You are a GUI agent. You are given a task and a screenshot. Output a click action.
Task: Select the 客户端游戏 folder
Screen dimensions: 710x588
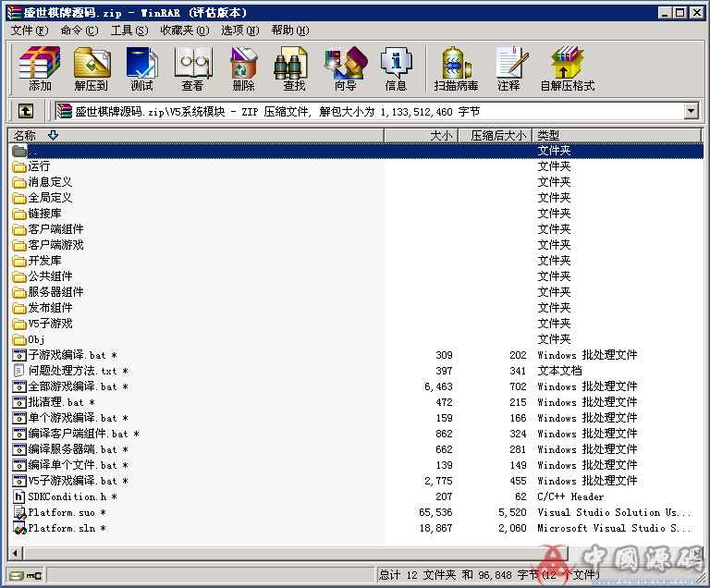pyautogui.click(x=48, y=245)
